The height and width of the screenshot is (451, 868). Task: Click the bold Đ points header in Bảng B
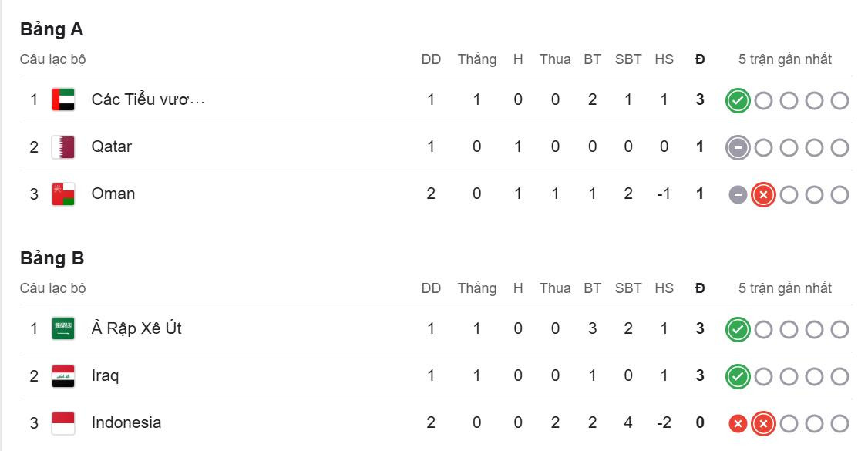coord(700,288)
